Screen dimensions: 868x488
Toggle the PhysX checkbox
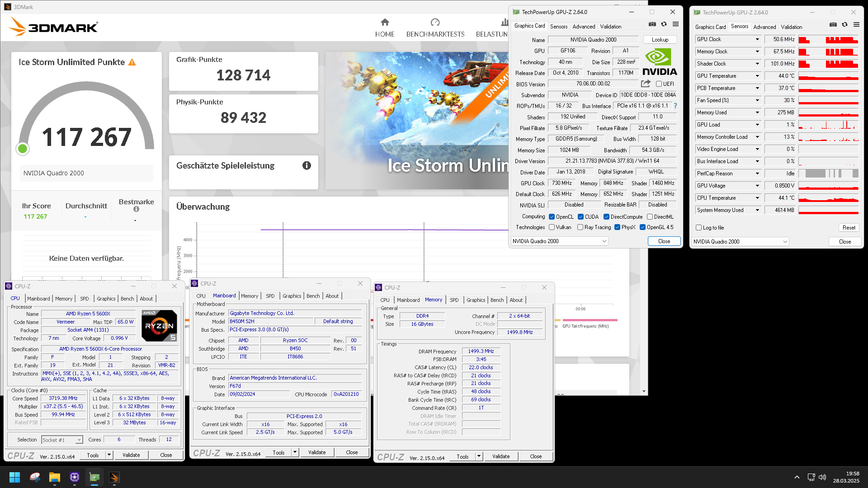click(x=617, y=227)
